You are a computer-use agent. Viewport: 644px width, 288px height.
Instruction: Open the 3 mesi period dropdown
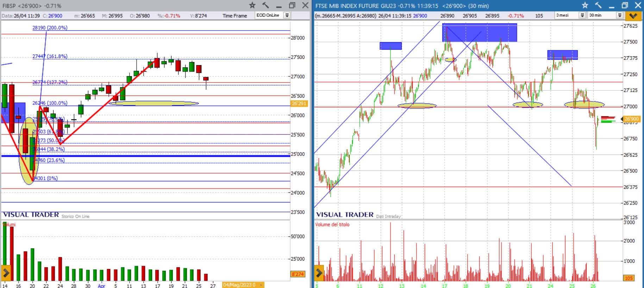(582, 15)
